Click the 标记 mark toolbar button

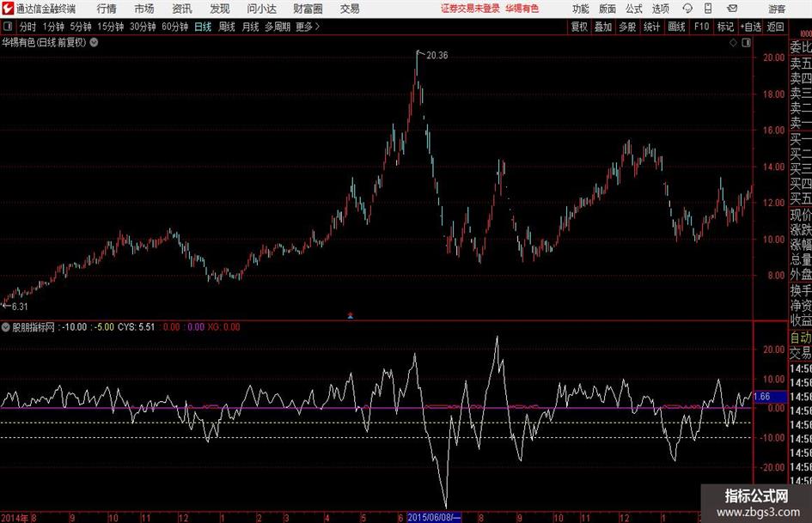tap(725, 27)
